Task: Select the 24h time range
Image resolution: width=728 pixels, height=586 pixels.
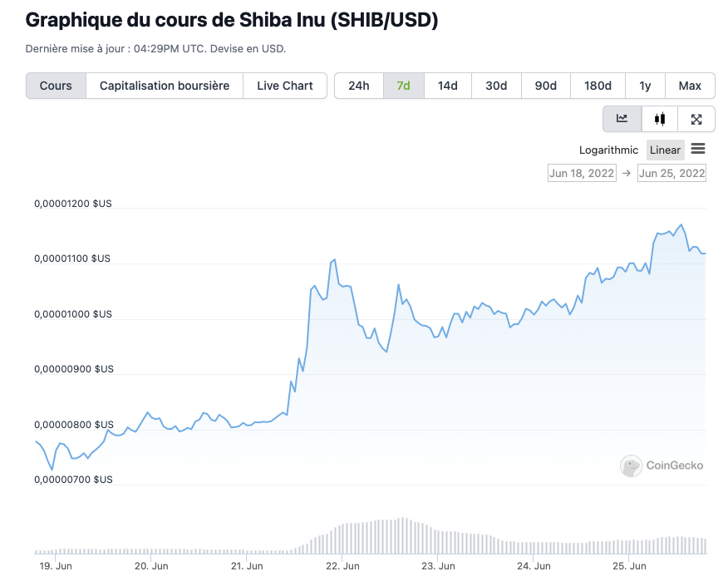Action: coord(359,86)
